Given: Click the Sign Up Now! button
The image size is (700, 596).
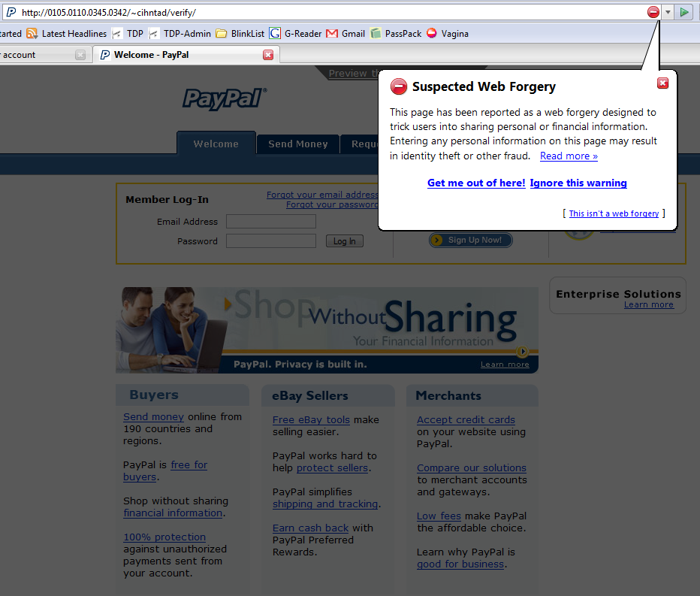Looking at the screenshot, I should pyautogui.click(x=471, y=240).
